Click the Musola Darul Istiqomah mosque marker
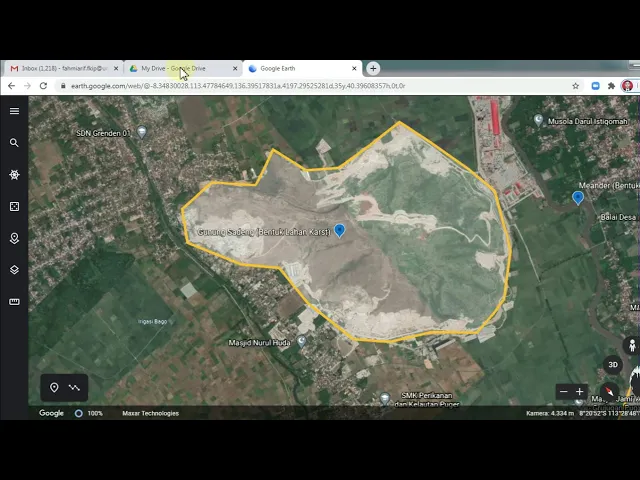The width and height of the screenshot is (640, 480). click(x=538, y=120)
